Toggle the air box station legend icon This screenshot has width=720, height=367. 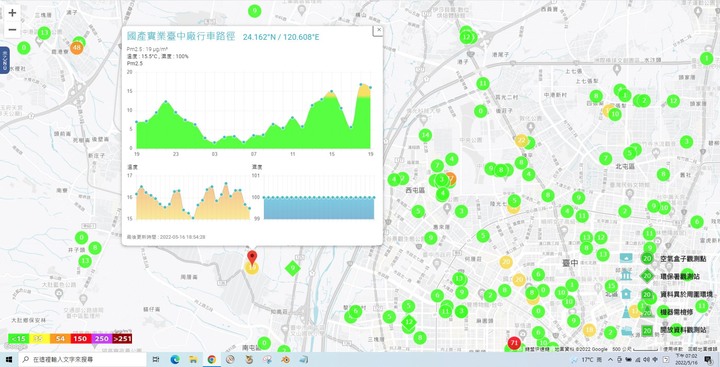[647, 259]
